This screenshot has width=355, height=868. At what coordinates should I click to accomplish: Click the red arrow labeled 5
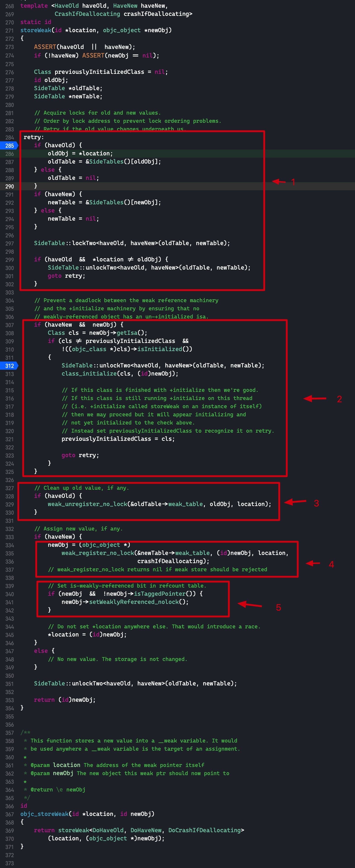tap(250, 605)
